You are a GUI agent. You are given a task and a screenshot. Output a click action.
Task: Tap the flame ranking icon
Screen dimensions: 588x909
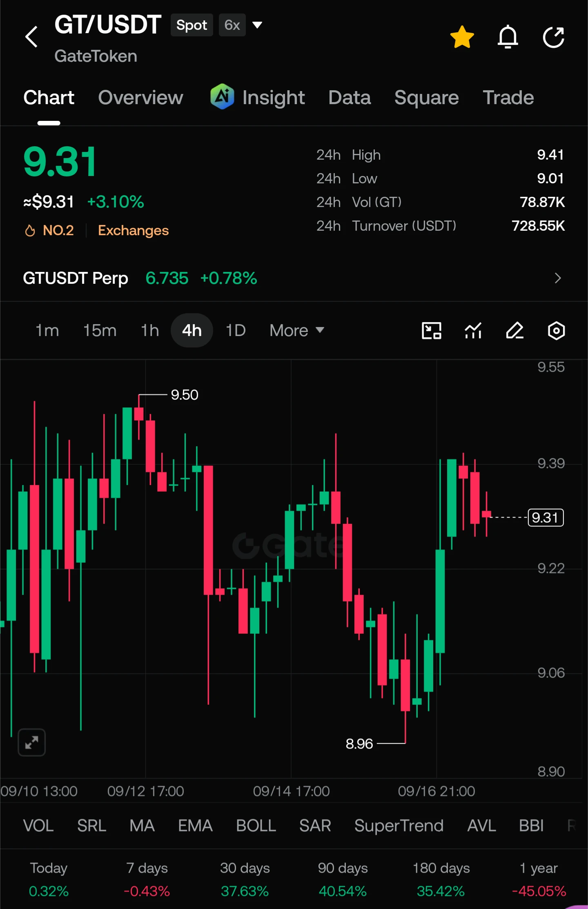[x=30, y=231]
